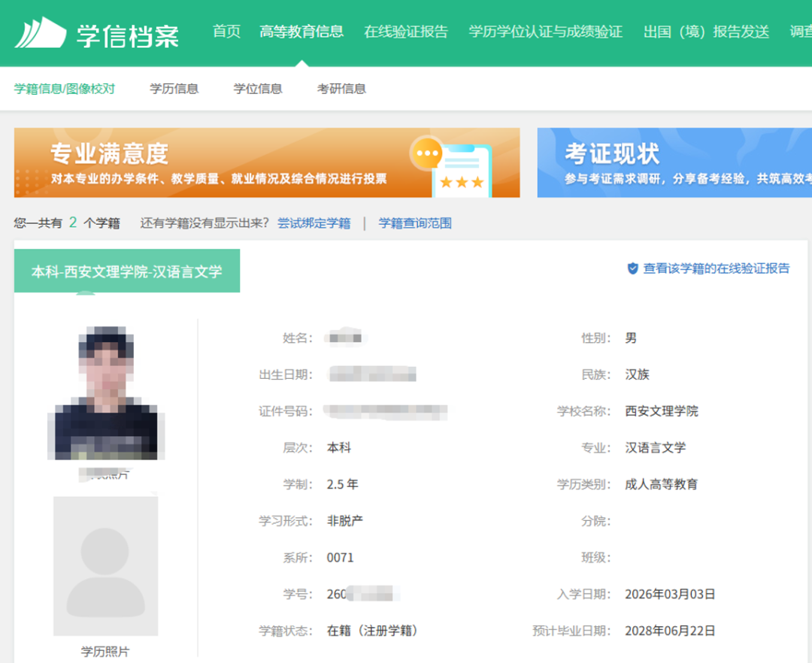Select the 0071 department value
The height and width of the screenshot is (663, 812).
[x=341, y=558]
